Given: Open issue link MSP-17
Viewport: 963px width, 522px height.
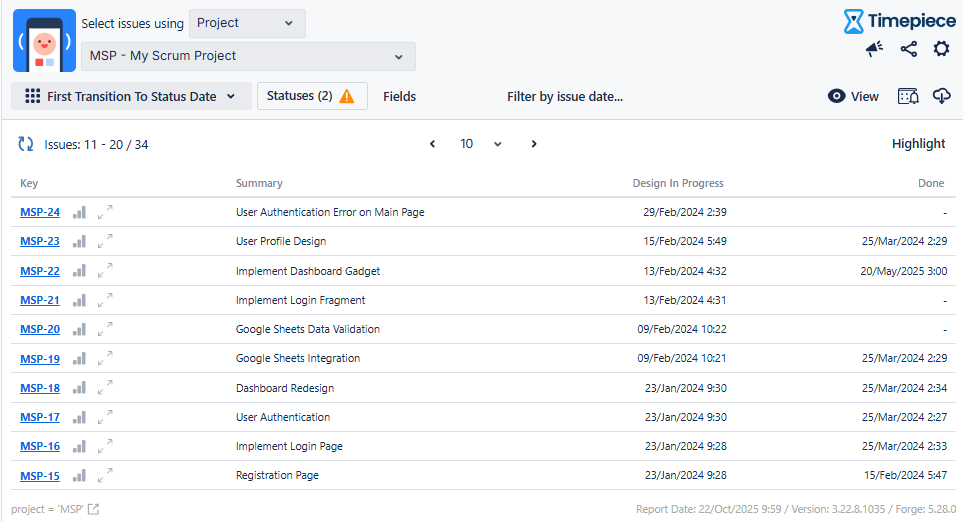Looking at the screenshot, I should click(x=40, y=418).
